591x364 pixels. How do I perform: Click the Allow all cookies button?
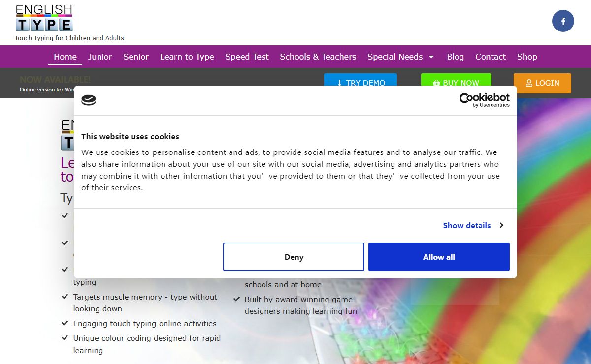click(x=439, y=257)
